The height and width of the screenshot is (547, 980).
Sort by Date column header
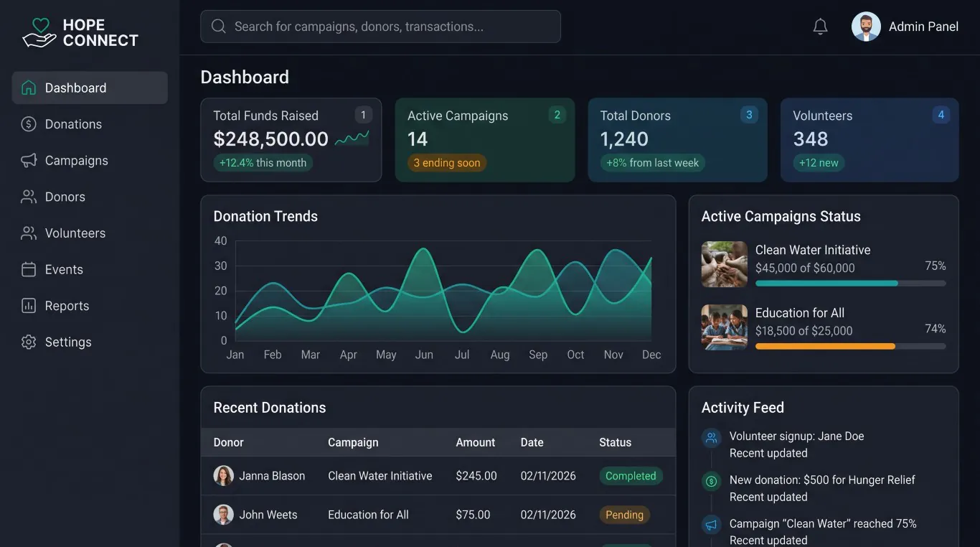pos(532,442)
